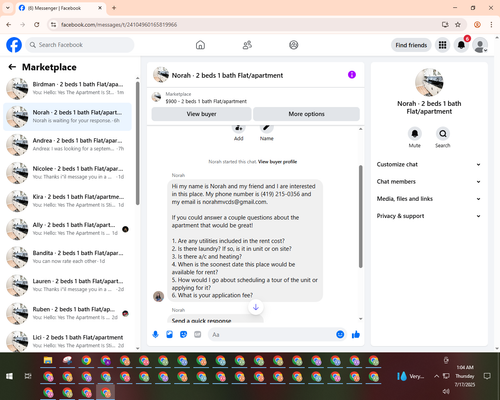The image size is (500, 400).
Task: Choose a GIF icon
Action: coord(198,334)
